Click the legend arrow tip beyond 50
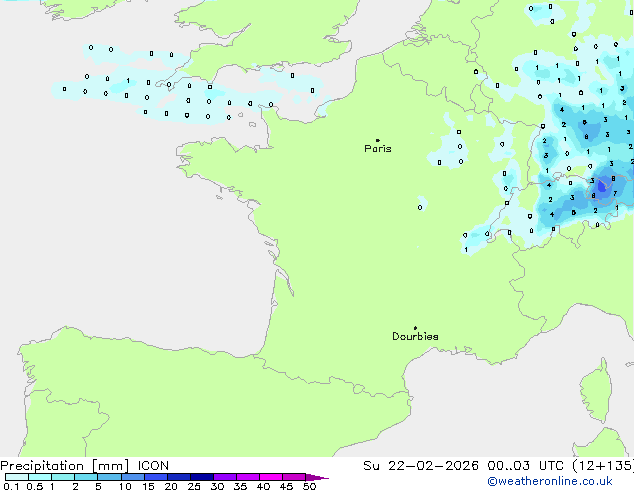The width and height of the screenshot is (634, 490). click(317, 477)
